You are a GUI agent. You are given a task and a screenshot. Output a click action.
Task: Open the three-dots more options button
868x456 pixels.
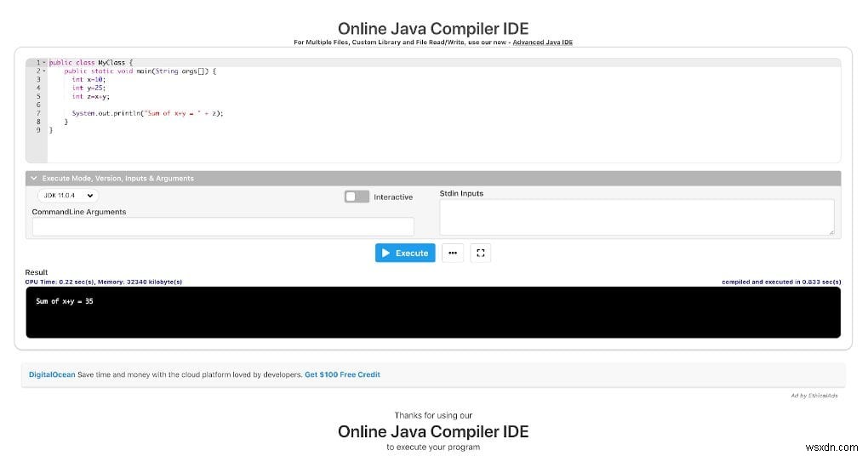(x=452, y=253)
